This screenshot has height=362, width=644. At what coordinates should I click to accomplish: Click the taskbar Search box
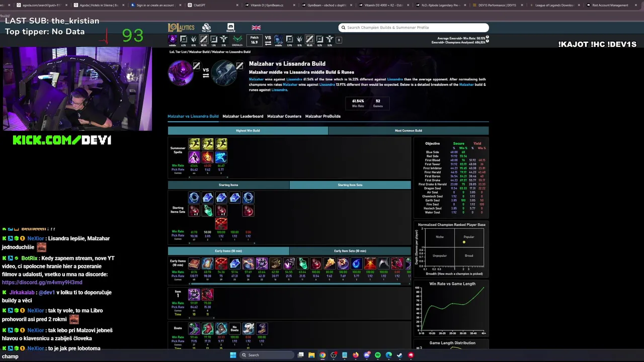pyautogui.click(x=267, y=355)
